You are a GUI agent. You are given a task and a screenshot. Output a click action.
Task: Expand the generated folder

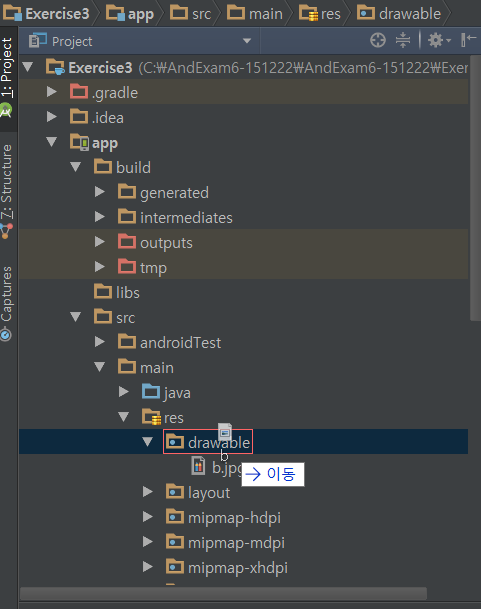tap(100, 192)
